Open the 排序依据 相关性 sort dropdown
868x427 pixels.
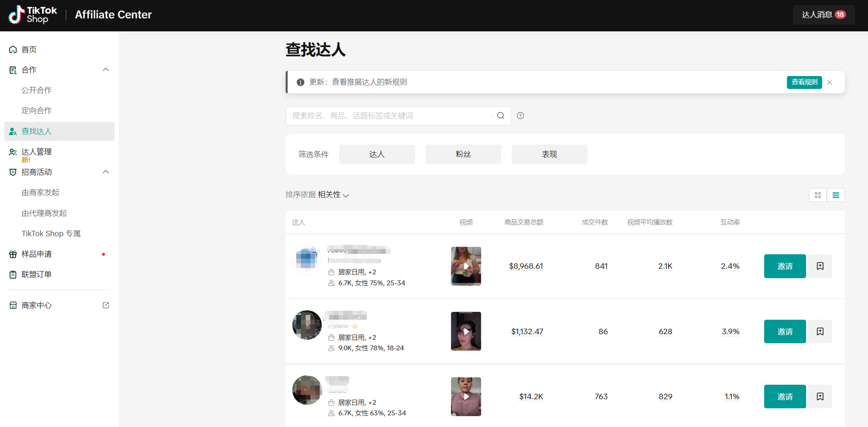317,195
